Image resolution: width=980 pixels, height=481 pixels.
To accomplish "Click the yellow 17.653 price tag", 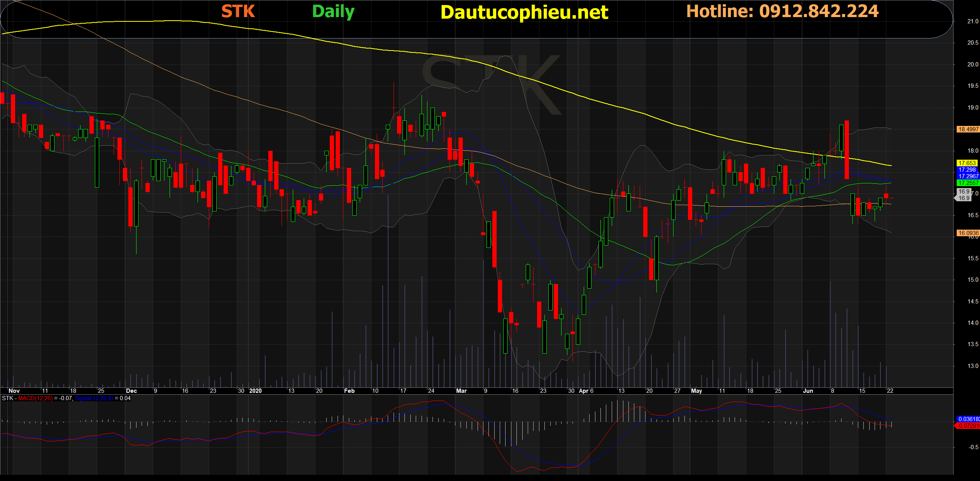I will (967, 163).
